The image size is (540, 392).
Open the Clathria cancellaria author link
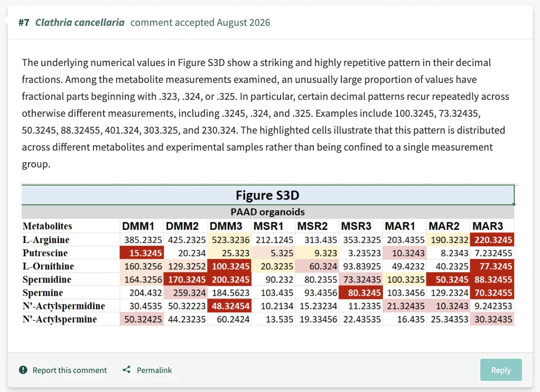pyautogui.click(x=80, y=22)
